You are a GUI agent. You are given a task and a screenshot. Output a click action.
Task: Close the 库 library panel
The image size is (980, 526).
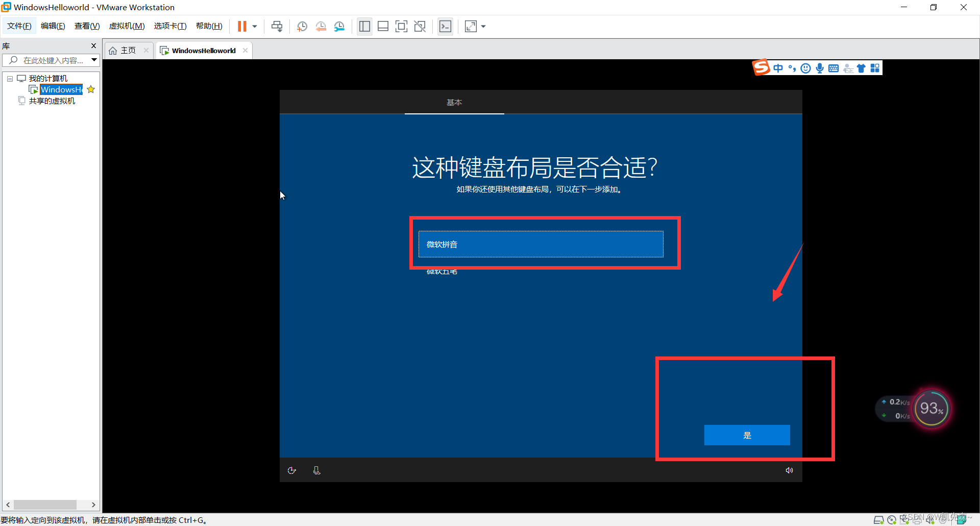click(x=93, y=46)
